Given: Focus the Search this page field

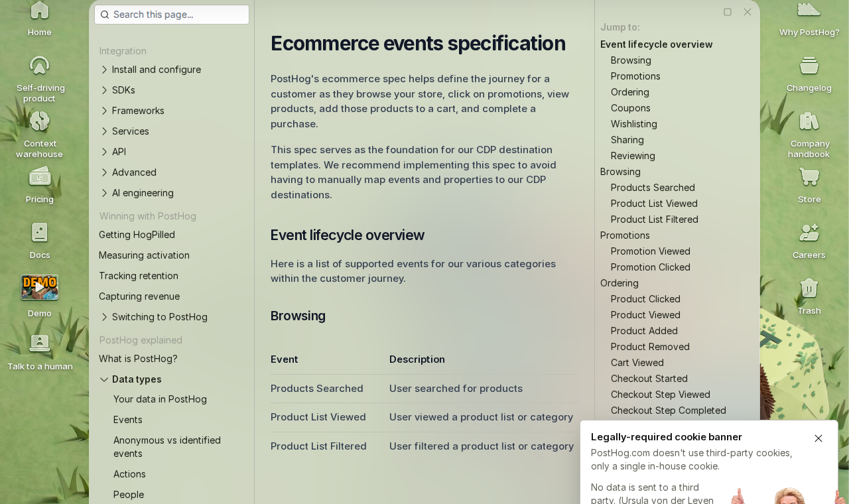Looking at the screenshot, I should [172, 15].
